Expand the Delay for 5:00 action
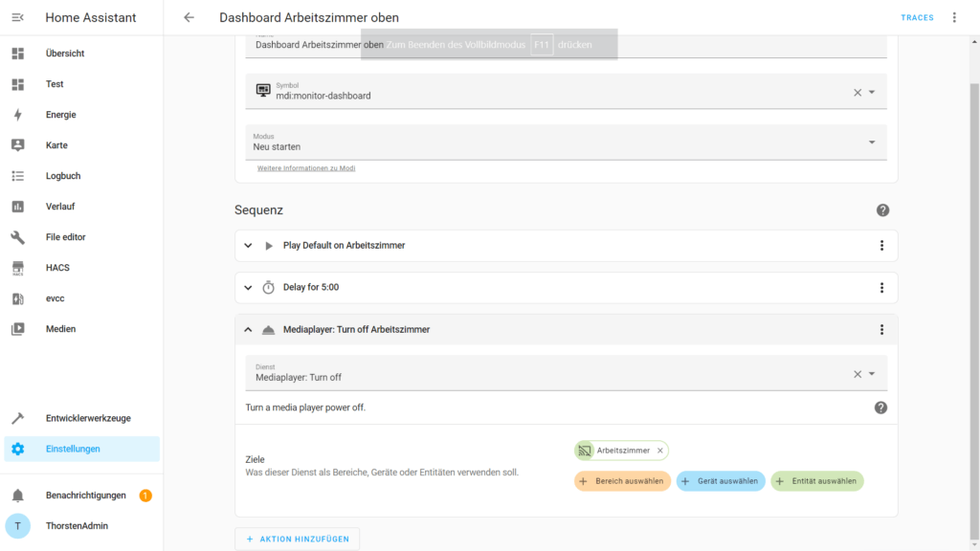Image resolution: width=980 pixels, height=551 pixels. click(248, 288)
